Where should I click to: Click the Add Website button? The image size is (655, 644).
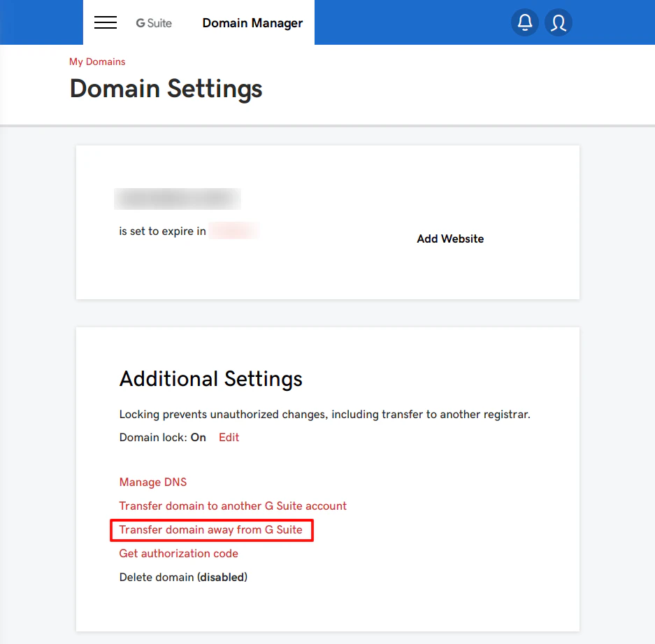click(x=450, y=238)
